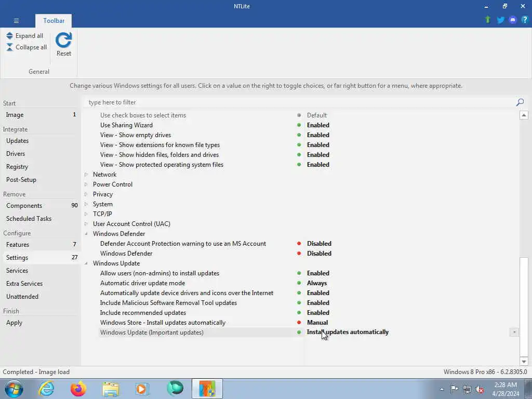Open the Apply page
The width and height of the screenshot is (532, 399).
(41, 323)
